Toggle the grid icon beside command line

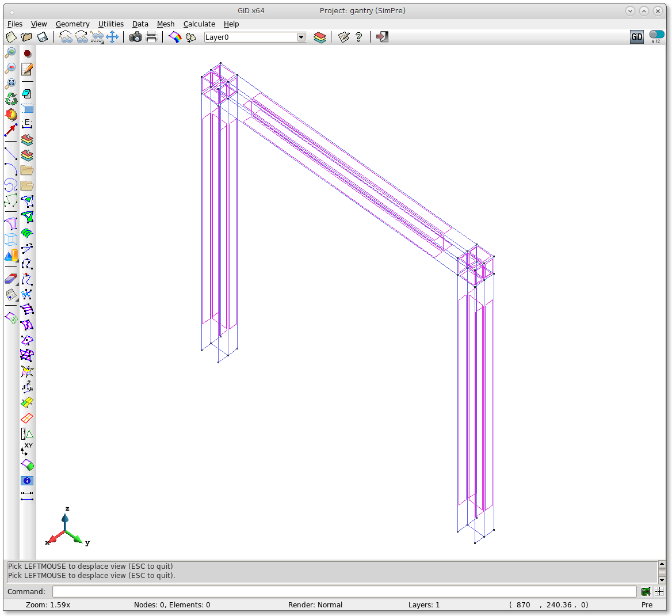(659, 591)
